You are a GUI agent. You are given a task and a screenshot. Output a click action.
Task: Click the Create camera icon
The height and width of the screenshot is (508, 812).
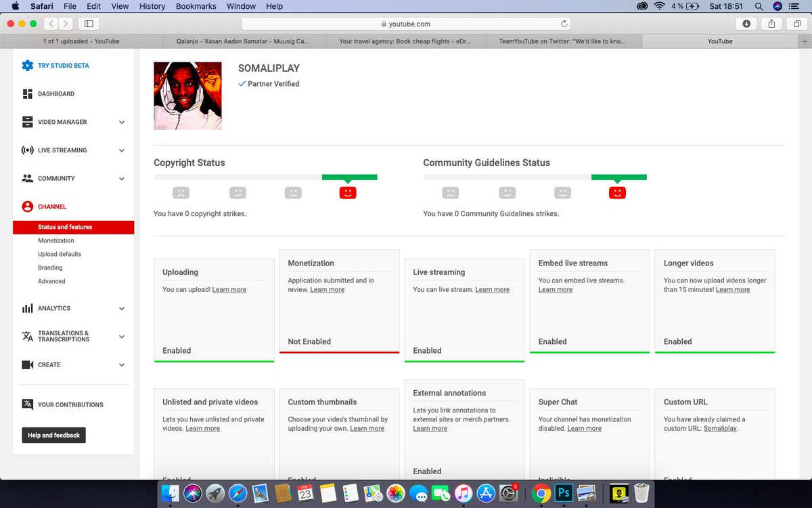pos(27,364)
